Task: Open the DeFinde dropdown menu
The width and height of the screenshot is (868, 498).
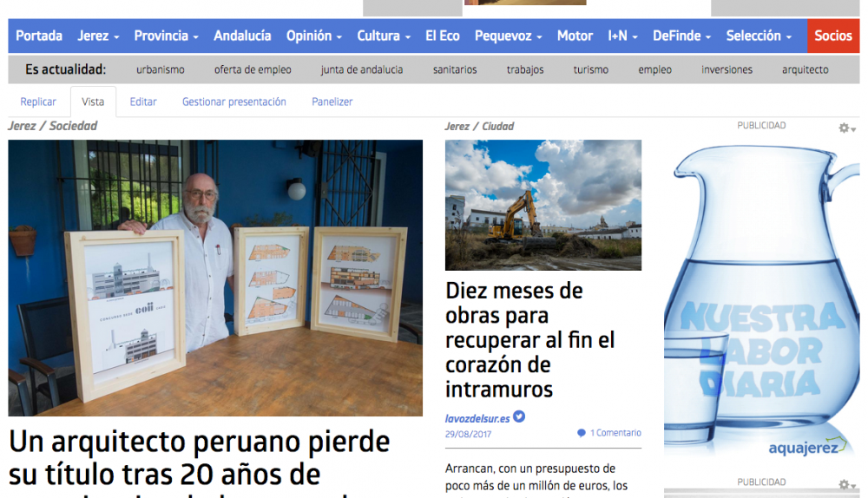Action: point(681,36)
